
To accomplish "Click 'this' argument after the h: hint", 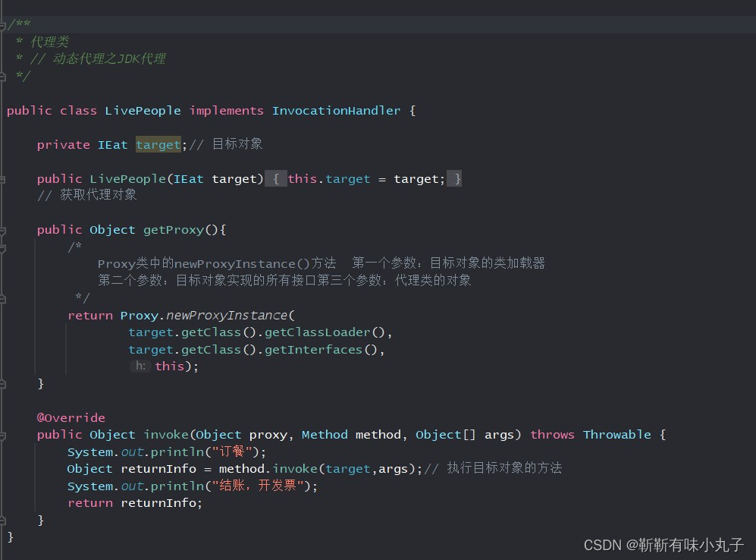I will click(169, 367).
